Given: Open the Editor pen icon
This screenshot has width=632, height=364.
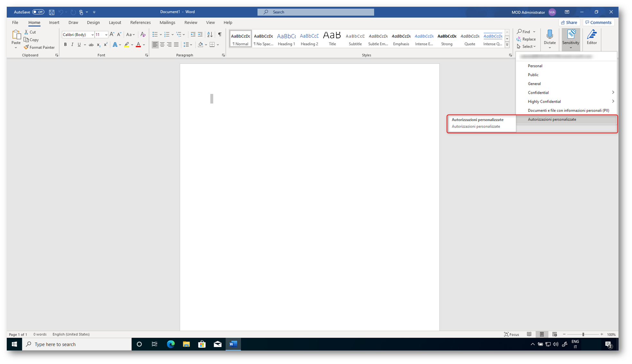Looking at the screenshot, I should pyautogui.click(x=591, y=34).
